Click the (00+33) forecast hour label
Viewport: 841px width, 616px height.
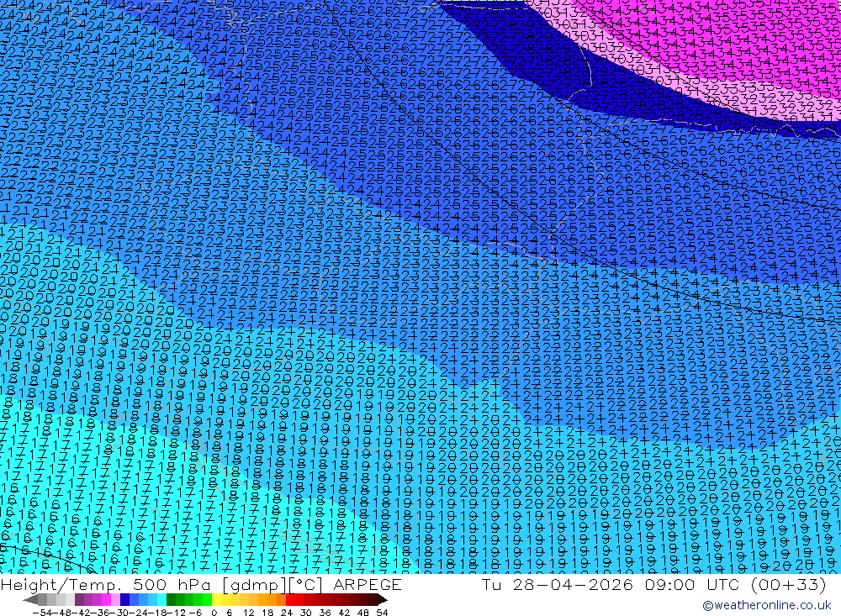click(x=789, y=584)
